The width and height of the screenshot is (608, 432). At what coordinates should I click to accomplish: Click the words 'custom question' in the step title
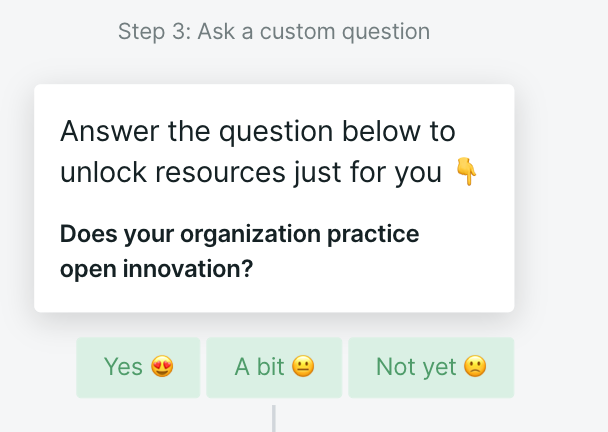(x=345, y=31)
